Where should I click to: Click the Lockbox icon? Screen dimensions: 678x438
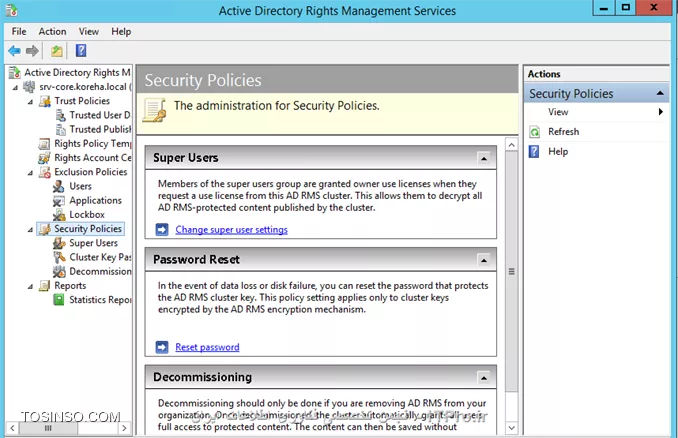59,215
